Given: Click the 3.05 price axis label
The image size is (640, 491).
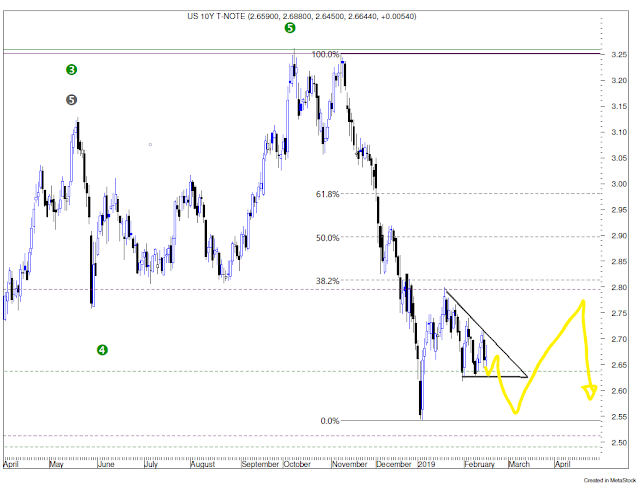Looking at the screenshot, I should 619,158.
